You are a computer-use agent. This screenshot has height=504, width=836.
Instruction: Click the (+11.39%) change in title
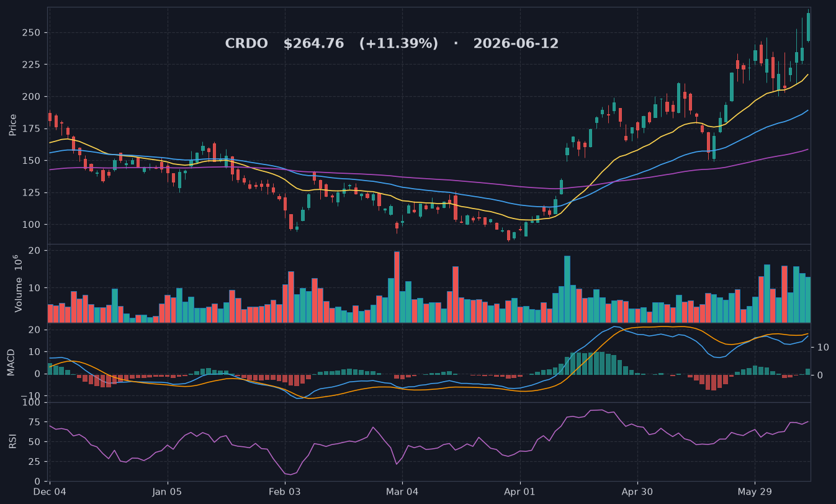(x=398, y=44)
